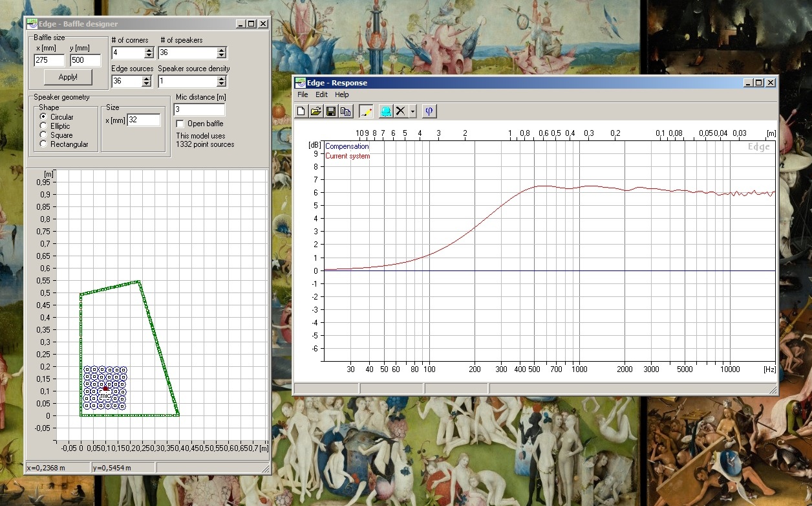Select Elliptic speaker shape
Viewport: 812px width, 506px height.
(x=43, y=126)
